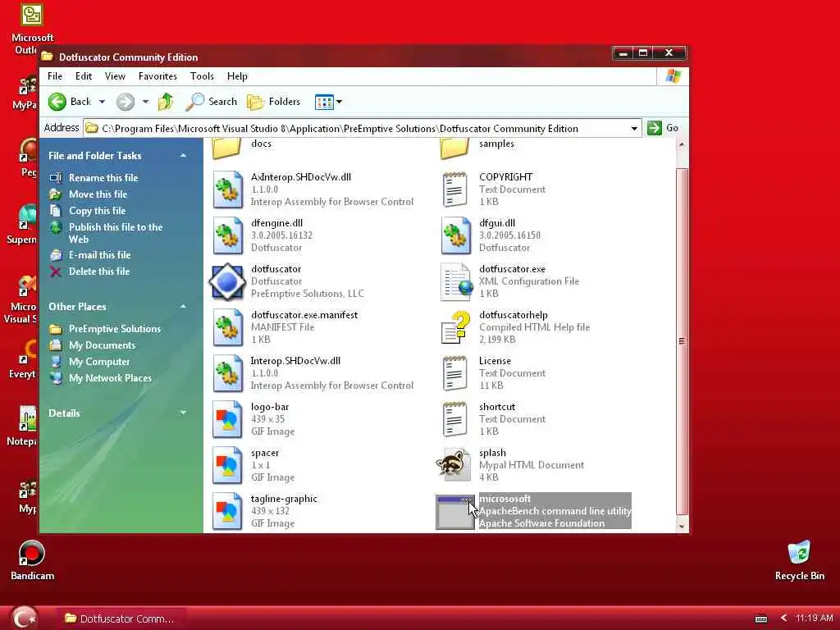Viewport: 840px width, 630px height.
Task: Click Move this file link
Action: pos(98,194)
